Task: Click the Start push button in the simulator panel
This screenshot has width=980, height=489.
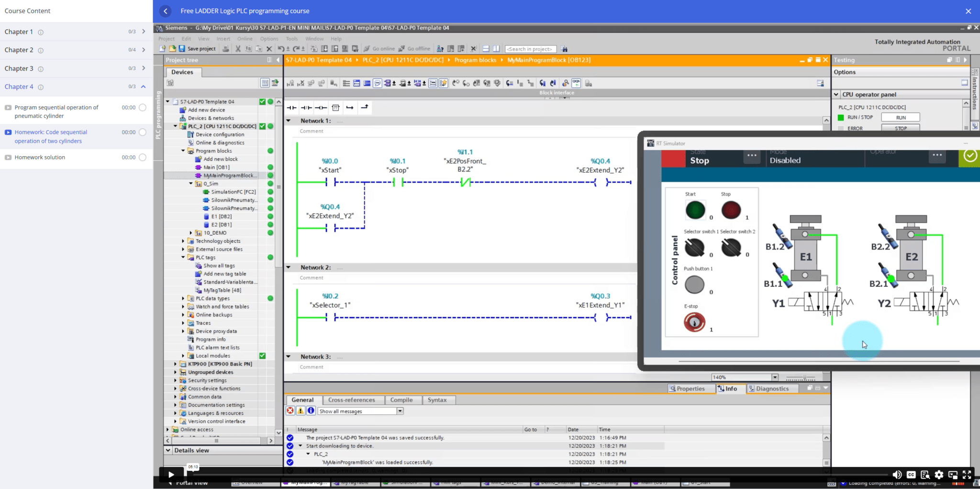Action: tap(695, 209)
